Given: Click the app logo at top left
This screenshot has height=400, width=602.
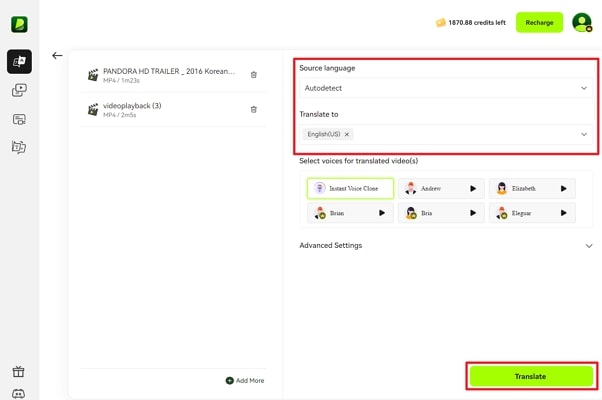Looking at the screenshot, I should [x=19, y=23].
